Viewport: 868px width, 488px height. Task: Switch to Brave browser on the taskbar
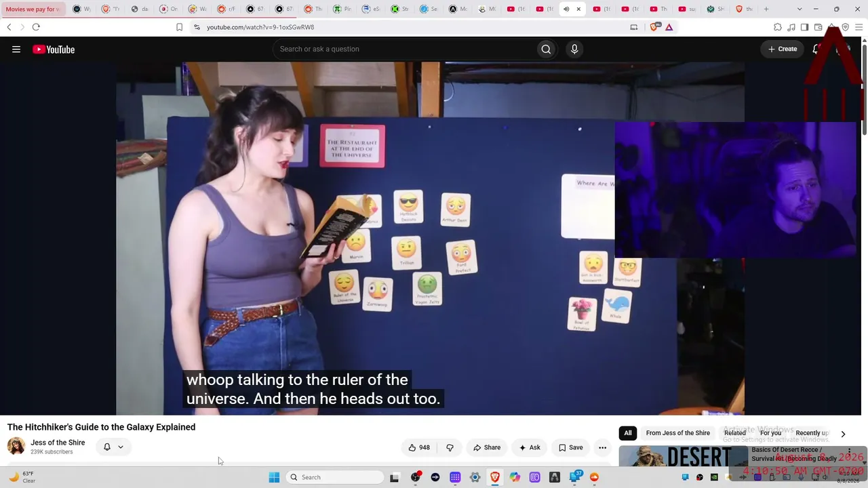[495, 477]
